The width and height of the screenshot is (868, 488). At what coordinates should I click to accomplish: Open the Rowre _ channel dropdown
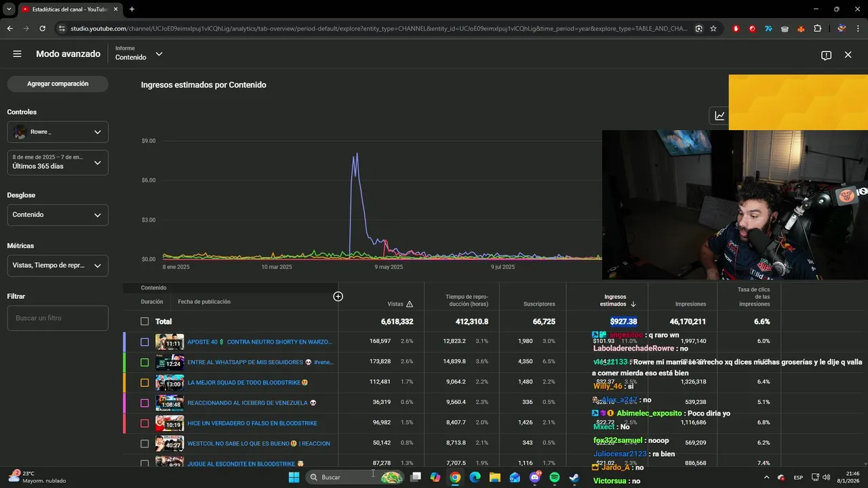tap(58, 132)
